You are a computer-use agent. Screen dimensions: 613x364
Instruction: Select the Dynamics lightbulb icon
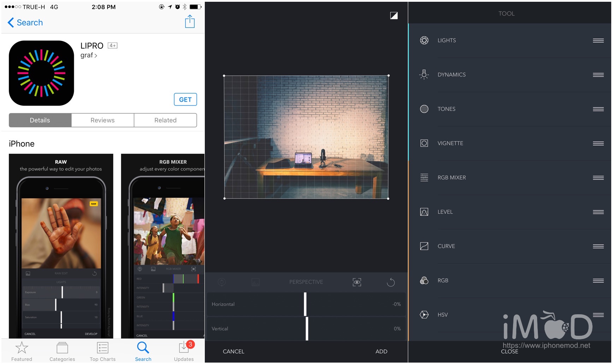pos(424,74)
